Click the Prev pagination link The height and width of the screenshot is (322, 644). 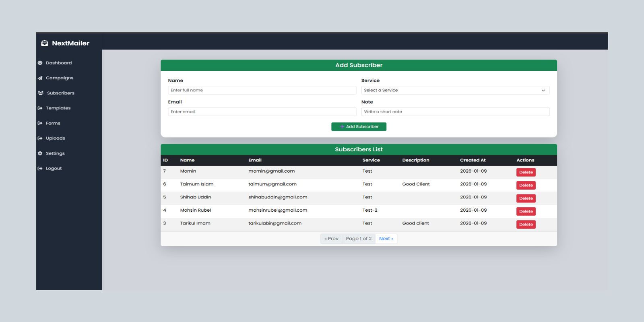pos(331,239)
